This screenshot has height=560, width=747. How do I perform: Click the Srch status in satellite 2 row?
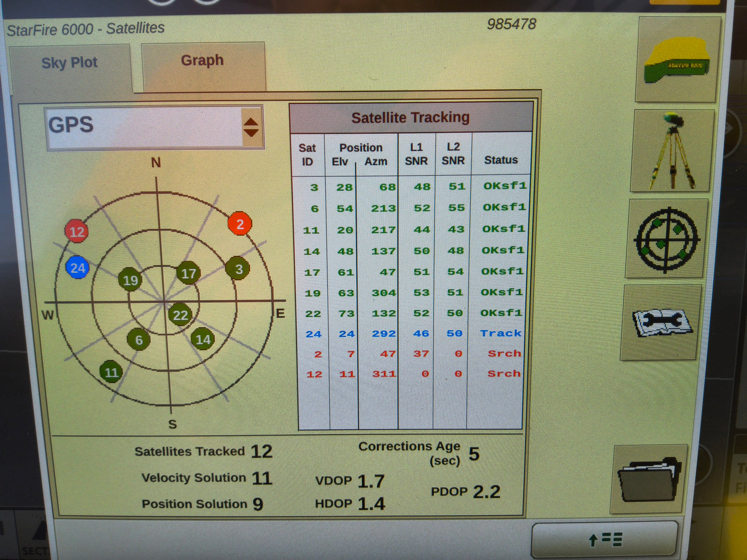(x=505, y=353)
